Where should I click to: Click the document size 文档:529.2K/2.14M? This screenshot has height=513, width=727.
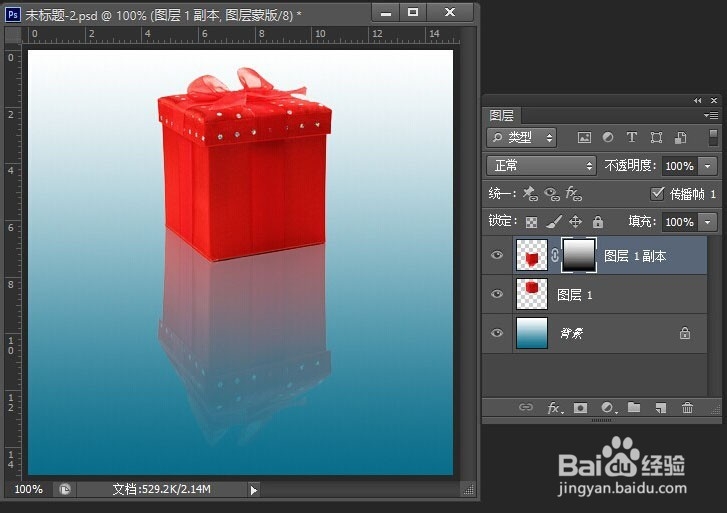(x=162, y=489)
